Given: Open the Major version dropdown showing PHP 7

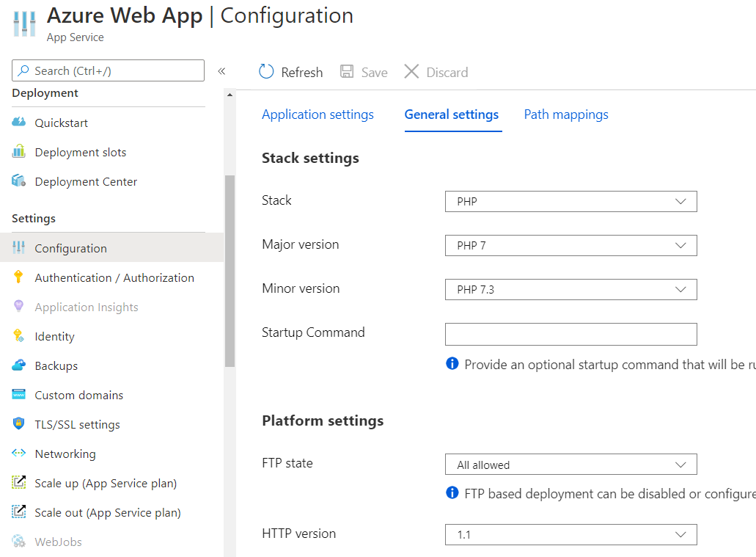Looking at the screenshot, I should click(x=571, y=245).
